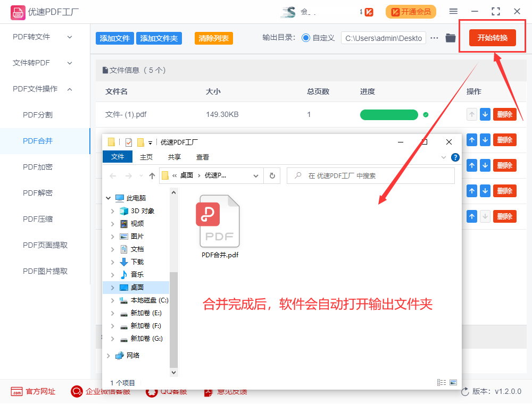Switch Explorer to large icons view

[453, 383]
